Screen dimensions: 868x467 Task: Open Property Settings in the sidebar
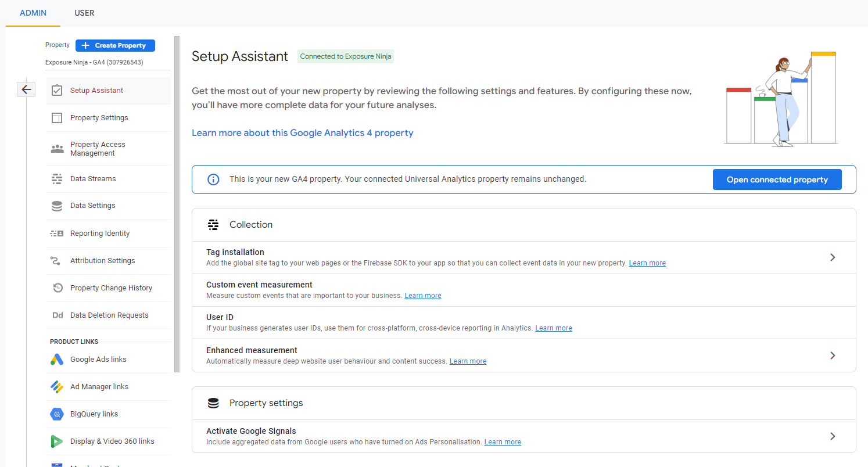pos(109,118)
